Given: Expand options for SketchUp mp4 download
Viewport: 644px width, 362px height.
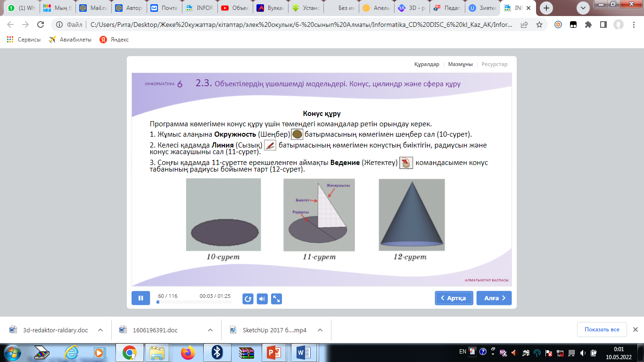Looking at the screenshot, I should coord(320,330).
